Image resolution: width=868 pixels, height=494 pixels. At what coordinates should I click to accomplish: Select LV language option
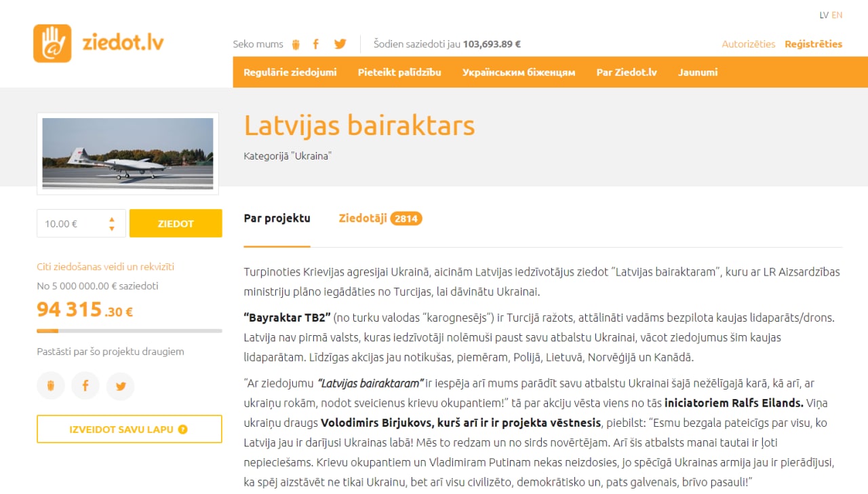coord(823,15)
